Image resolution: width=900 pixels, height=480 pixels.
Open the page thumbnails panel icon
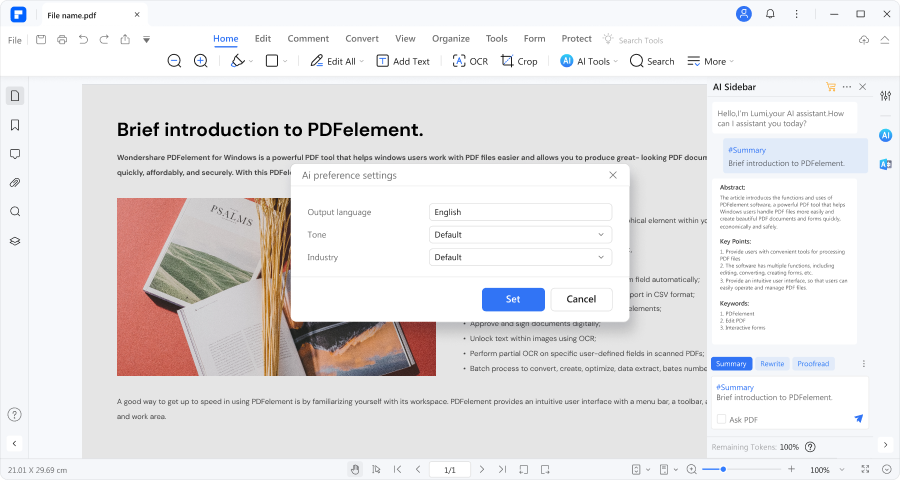(x=15, y=96)
